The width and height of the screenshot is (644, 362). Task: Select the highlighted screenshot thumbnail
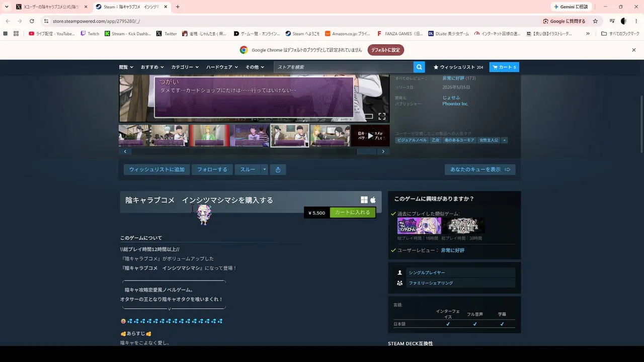290,136
